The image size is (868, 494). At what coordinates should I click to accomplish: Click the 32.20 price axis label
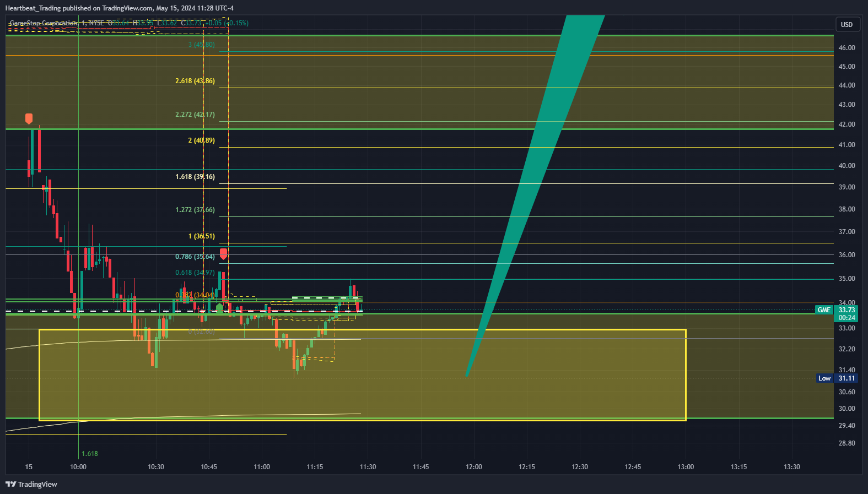847,349
